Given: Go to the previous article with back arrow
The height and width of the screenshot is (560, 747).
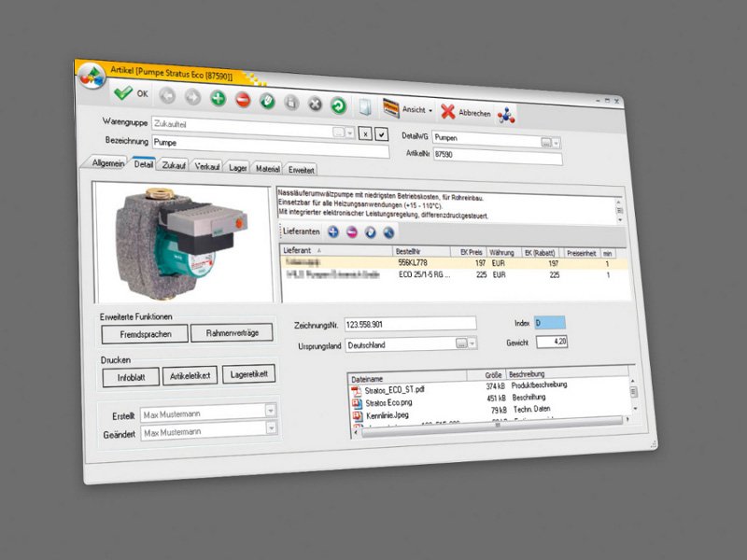Looking at the screenshot, I should (167, 96).
